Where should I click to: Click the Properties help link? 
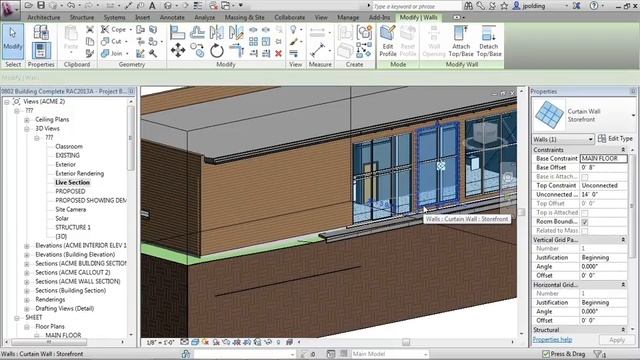pos(552,339)
